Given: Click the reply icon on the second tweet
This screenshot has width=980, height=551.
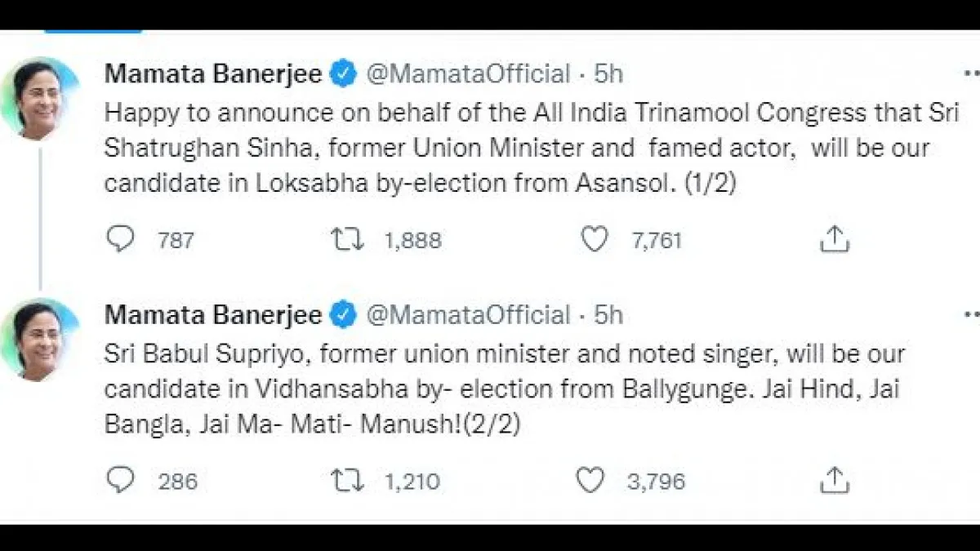Looking at the screenshot, I should 121,481.
